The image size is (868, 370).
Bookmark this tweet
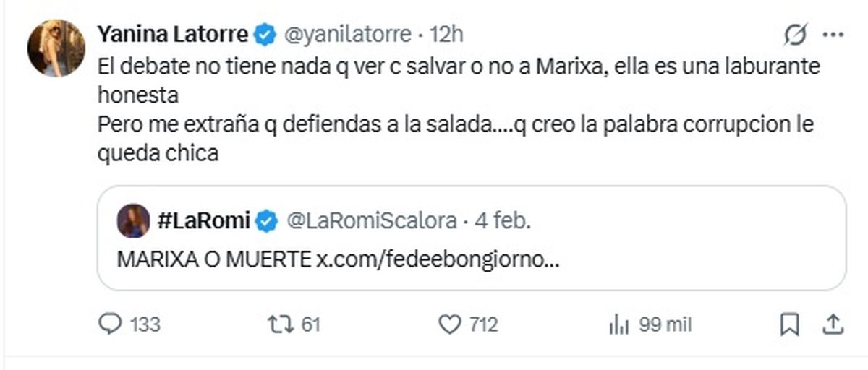(790, 325)
